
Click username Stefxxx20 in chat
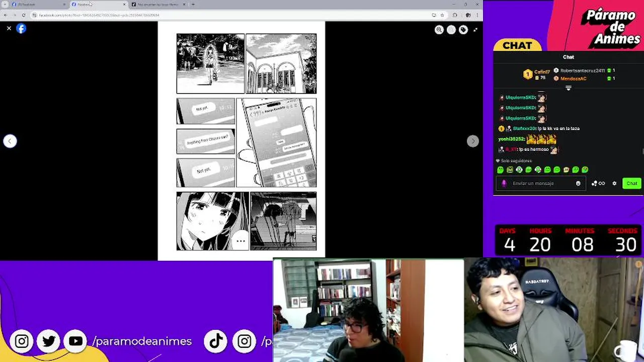[524, 129]
